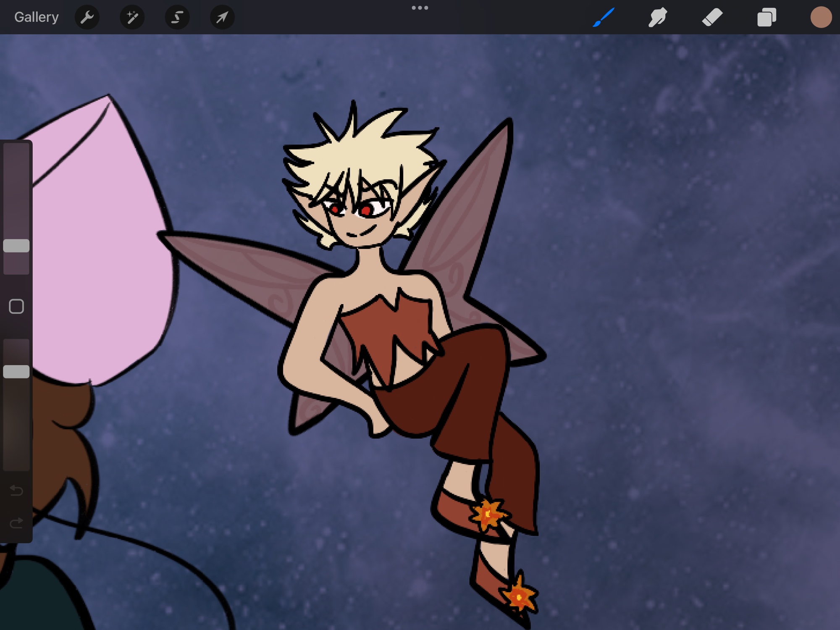Screen dimensions: 840x630
Task: Select the Smudge tool
Action: (x=657, y=18)
